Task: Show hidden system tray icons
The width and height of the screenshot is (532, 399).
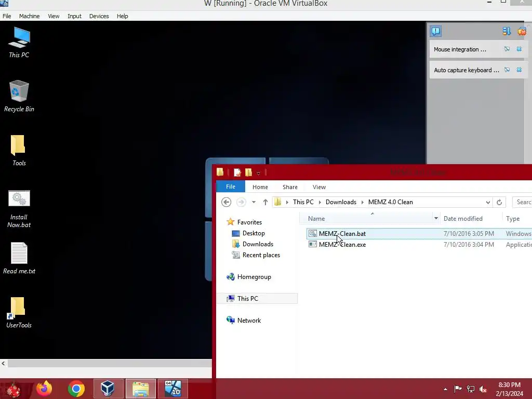Action: 445,389
